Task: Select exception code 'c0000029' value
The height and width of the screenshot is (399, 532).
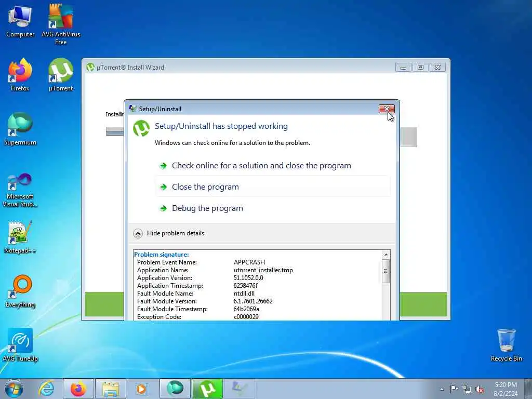Action: pyautogui.click(x=246, y=317)
